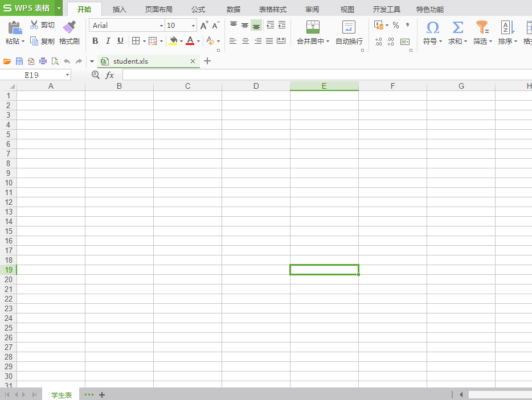Click distributed alignment icon

(281, 41)
